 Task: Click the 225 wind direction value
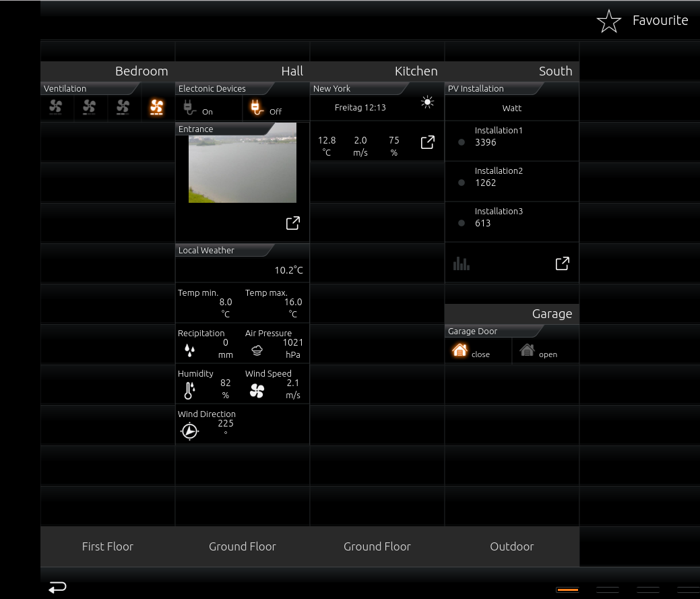click(x=226, y=424)
